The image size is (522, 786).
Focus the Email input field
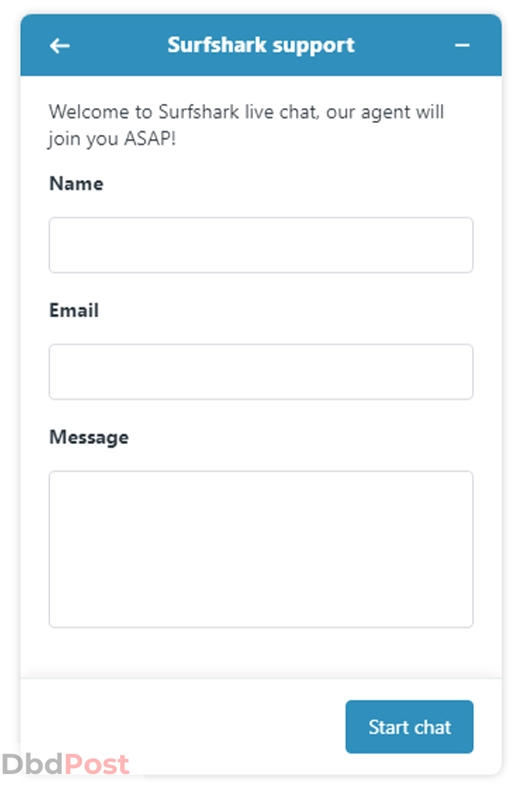pos(261,372)
